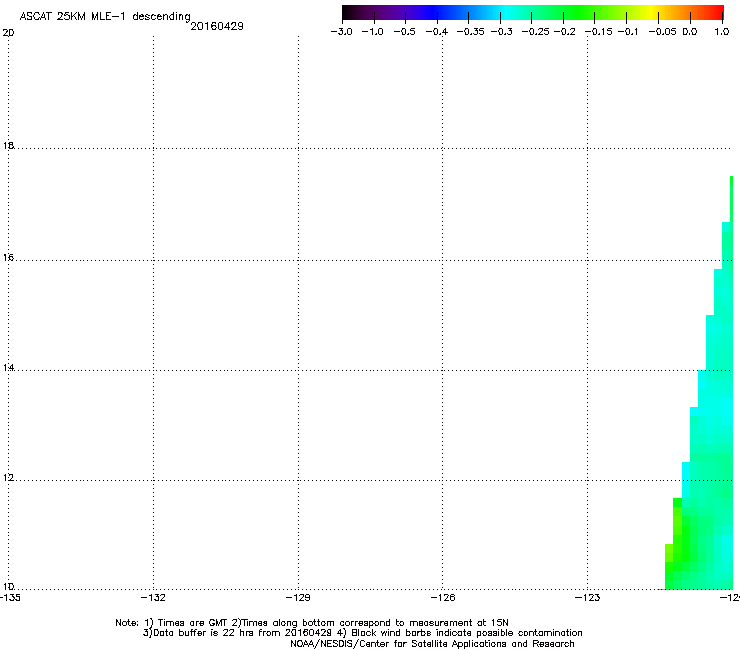The width and height of the screenshot is (740, 650).
Task: Click the -0.25 color bar label
Action: coord(535,32)
